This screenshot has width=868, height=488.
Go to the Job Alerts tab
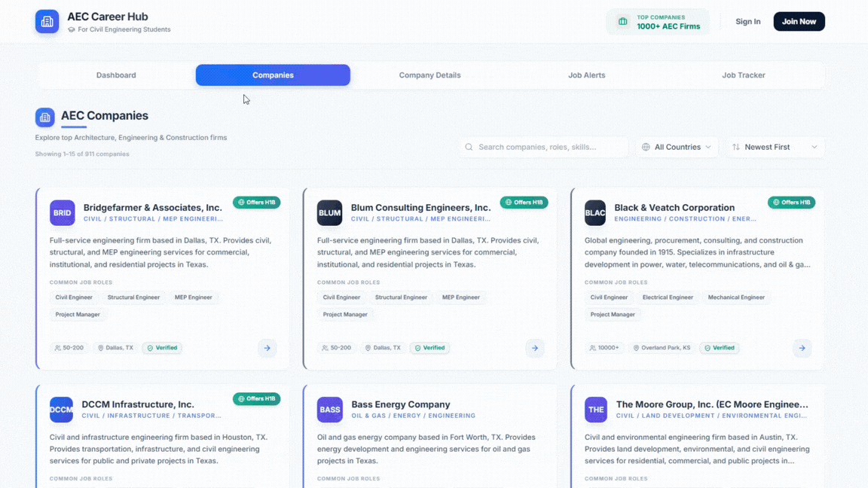pyautogui.click(x=587, y=75)
